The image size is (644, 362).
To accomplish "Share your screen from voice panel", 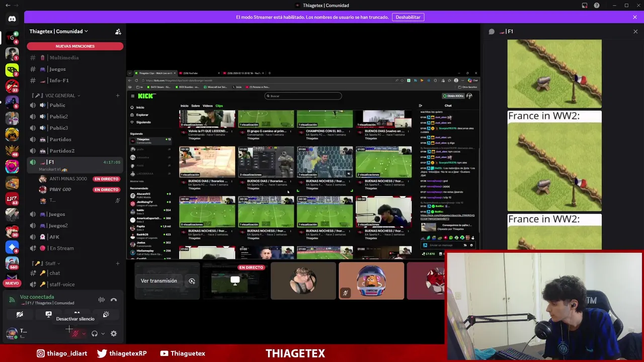I will 48,314.
